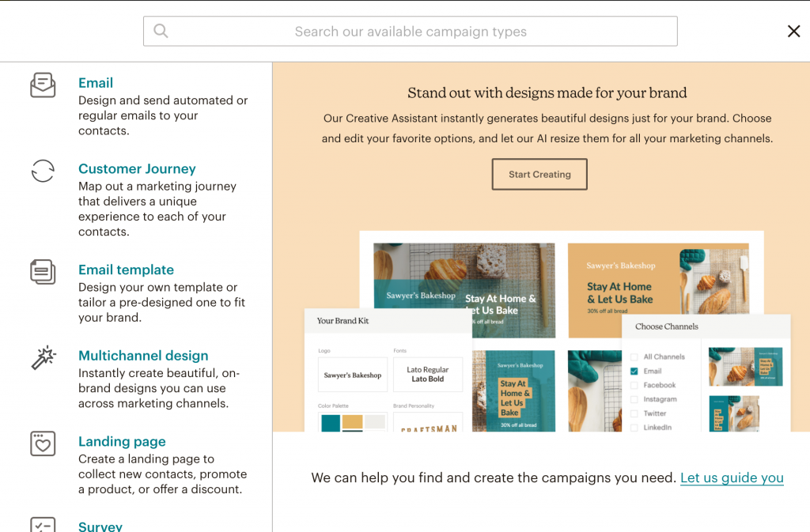This screenshot has height=532, width=810.
Task: Tick the LinkedIn channel checkbox in preview
Action: pyautogui.click(x=634, y=427)
